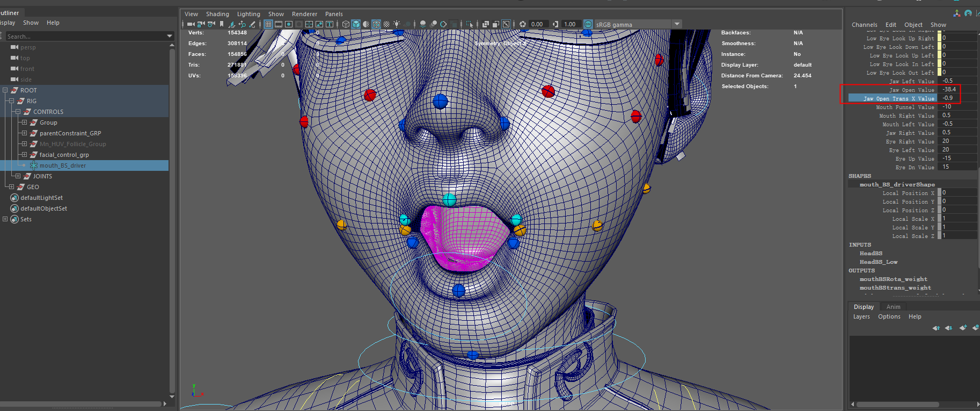This screenshot has width=980, height=411.
Task: Click the Channels menu in Channel Box
Action: pyautogui.click(x=864, y=25)
